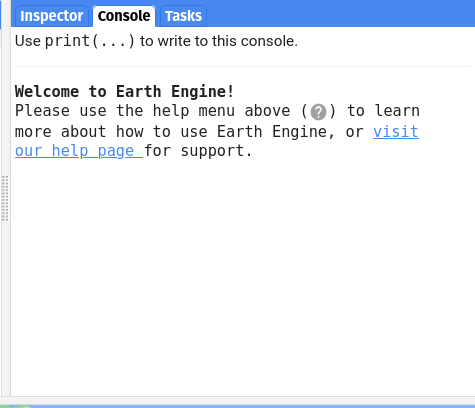This screenshot has height=408, width=475.
Task: Click the bottom horizontal panel divider
Action: tap(237, 401)
